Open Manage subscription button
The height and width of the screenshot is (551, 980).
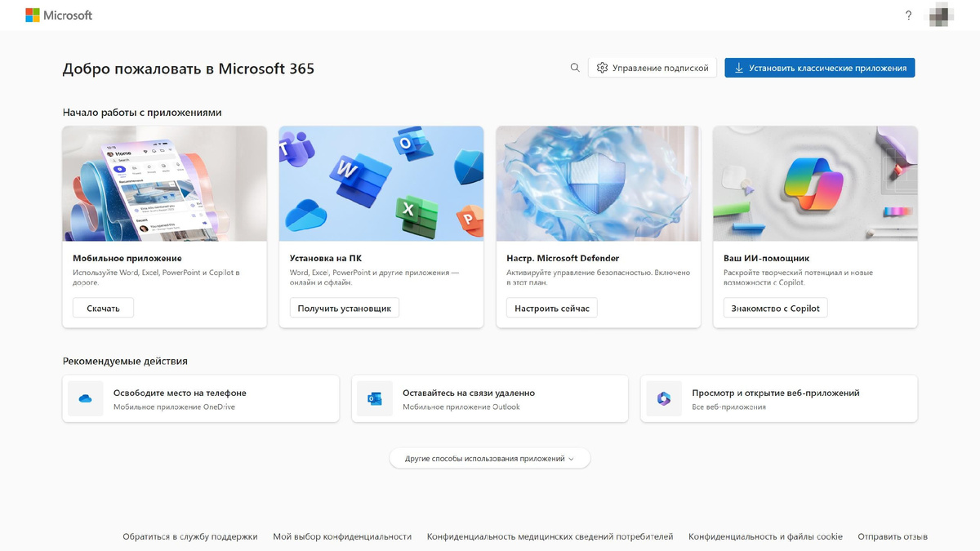[x=653, y=68]
